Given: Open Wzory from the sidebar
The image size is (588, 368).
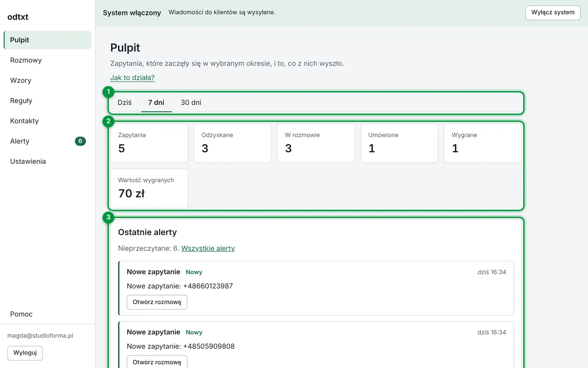Looking at the screenshot, I should coord(47,81).
